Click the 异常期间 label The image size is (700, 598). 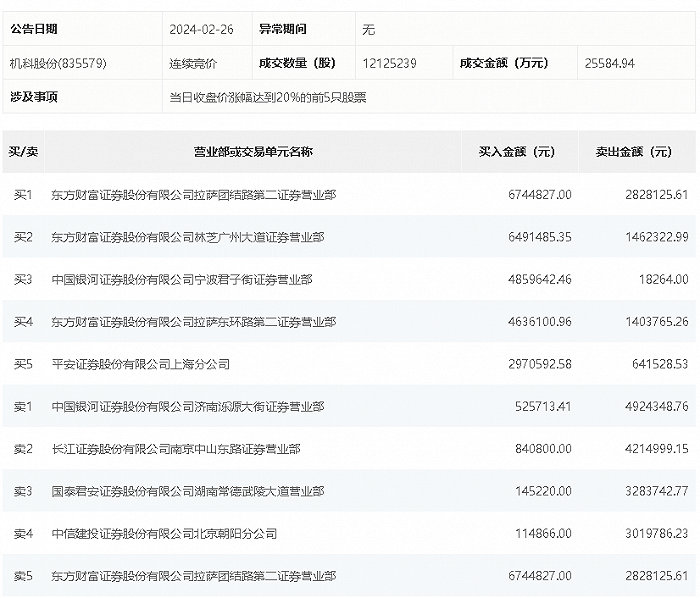(x=283, y=29)
